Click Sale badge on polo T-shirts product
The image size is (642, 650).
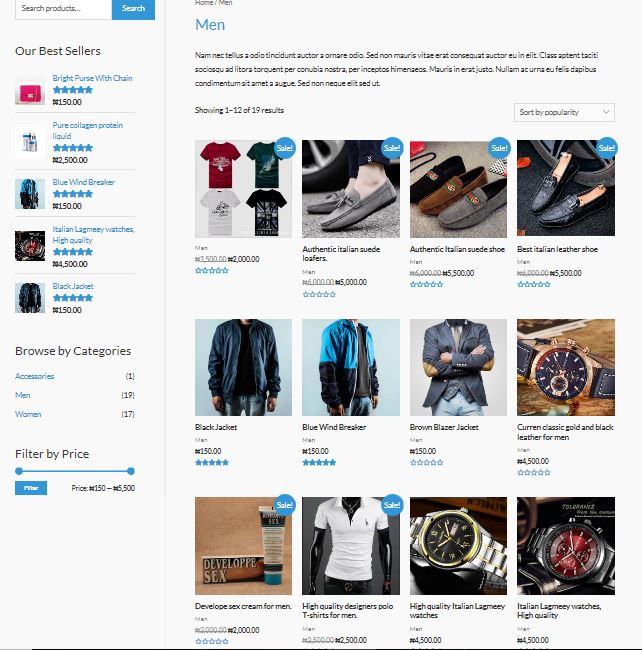point(392,505)
